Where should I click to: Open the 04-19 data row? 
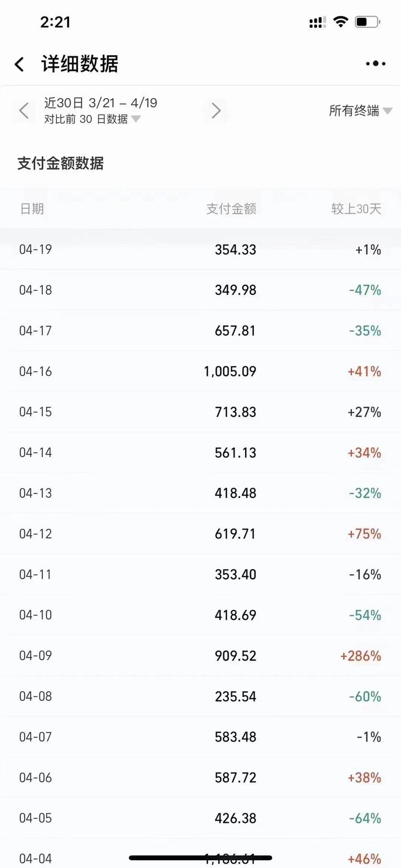click(200, 249)
